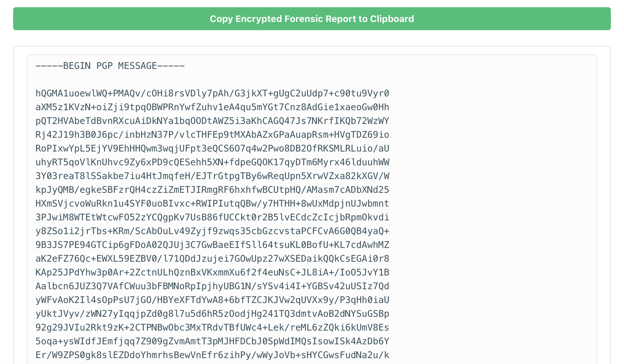Click the line beginning 3PJwiM8WTEtWtcwF

212,217
